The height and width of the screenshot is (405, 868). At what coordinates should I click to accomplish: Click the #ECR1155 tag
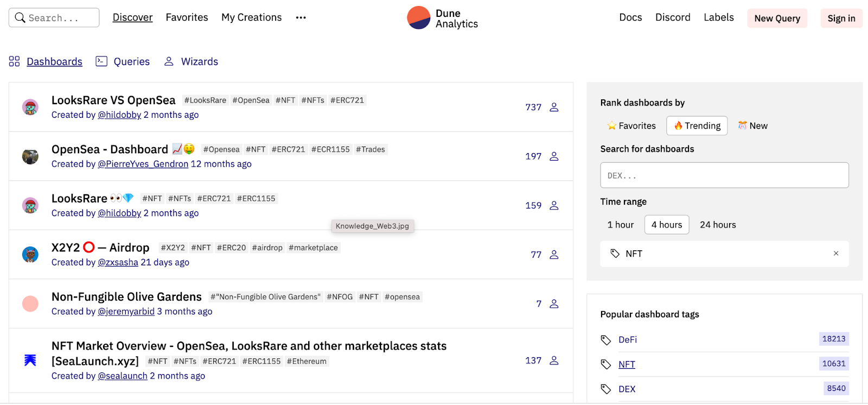click(330, 149)
